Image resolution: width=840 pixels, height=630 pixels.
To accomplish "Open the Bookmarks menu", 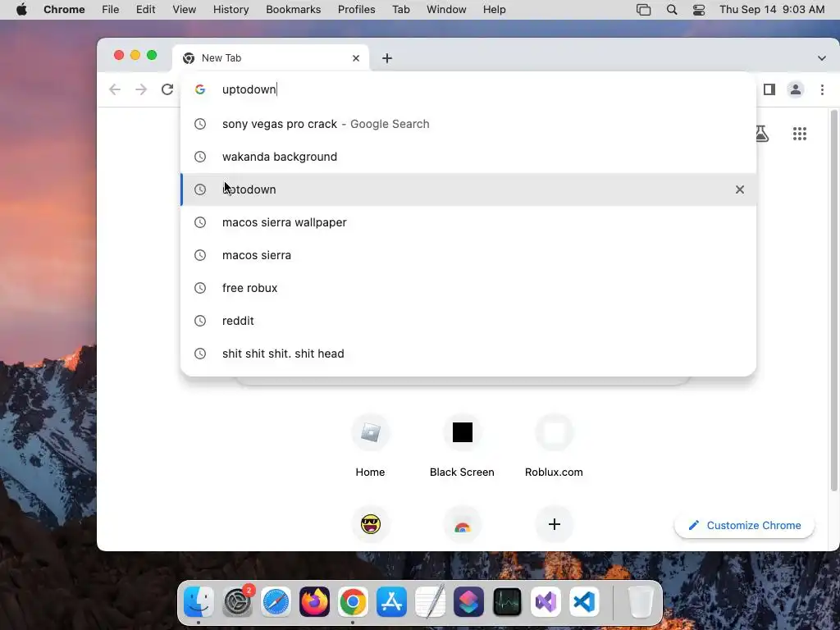I will [294, 10].
